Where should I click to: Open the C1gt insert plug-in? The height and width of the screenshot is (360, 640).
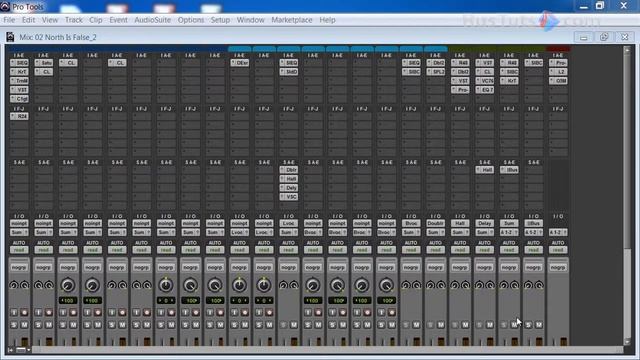point(19,98)
